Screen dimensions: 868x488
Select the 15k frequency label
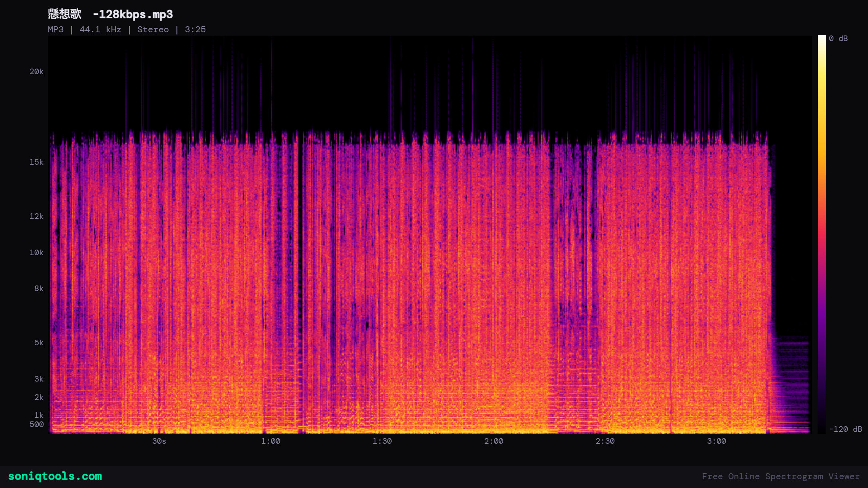click(38, 162)
